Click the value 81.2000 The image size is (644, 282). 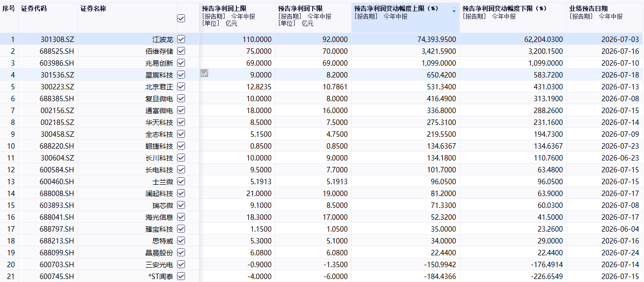[444, 193]
